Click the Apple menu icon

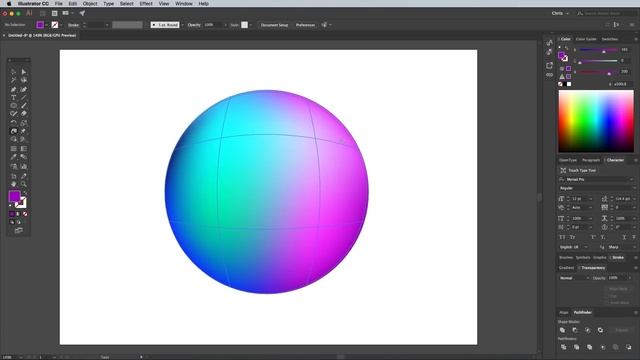[9, 4]
